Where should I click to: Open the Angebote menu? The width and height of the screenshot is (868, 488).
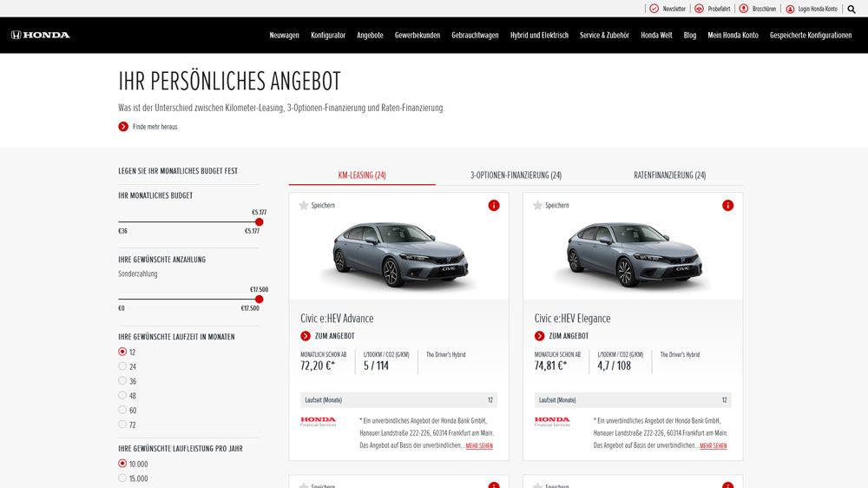[370, 36]
